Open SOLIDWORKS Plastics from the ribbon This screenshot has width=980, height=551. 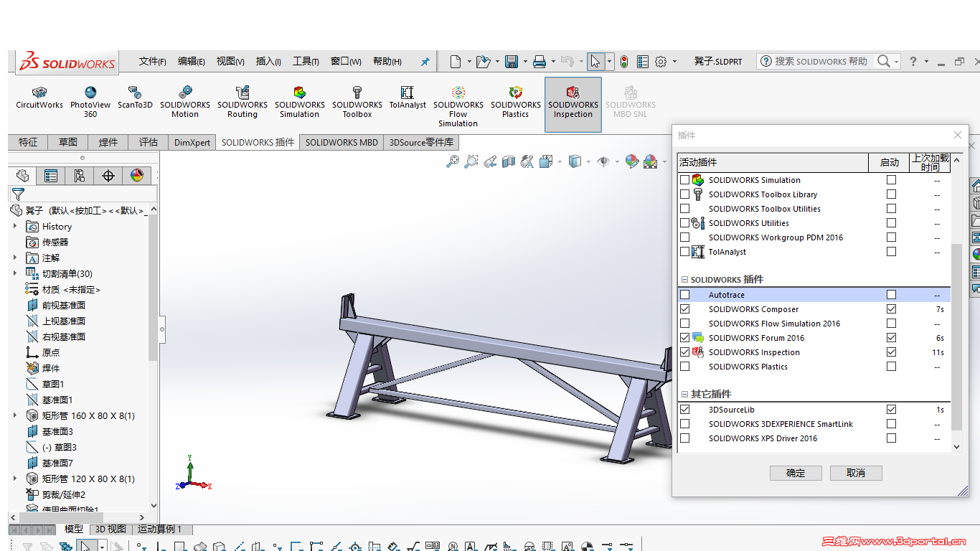(516, 102)
